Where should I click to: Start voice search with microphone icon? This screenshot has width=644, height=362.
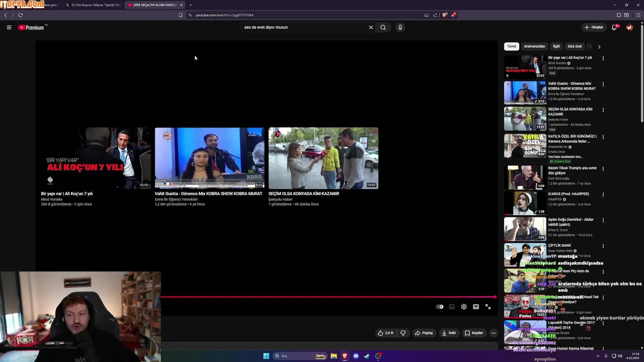click(400, 27)
